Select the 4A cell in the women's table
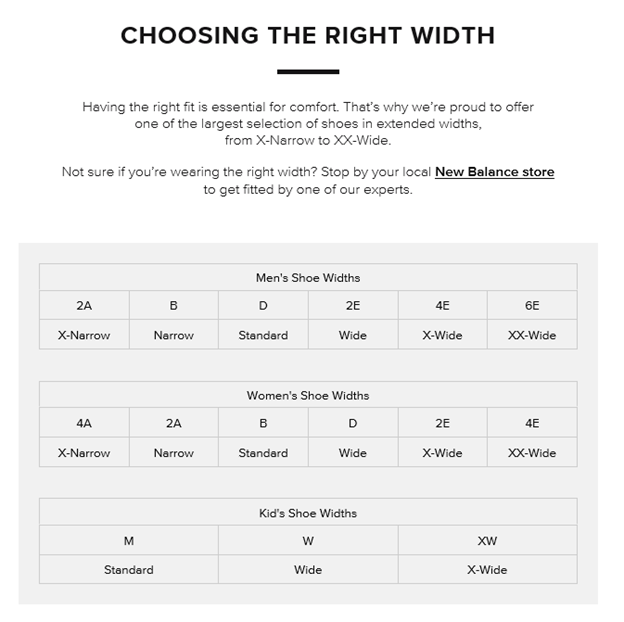This screenshot has height=622, width=624. (84, 424)
